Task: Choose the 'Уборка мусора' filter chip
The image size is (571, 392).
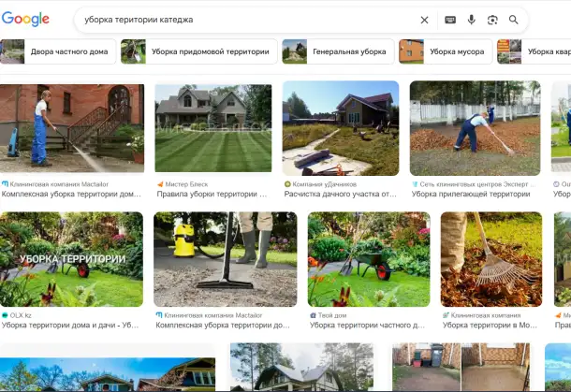Action: click(445, 51)
